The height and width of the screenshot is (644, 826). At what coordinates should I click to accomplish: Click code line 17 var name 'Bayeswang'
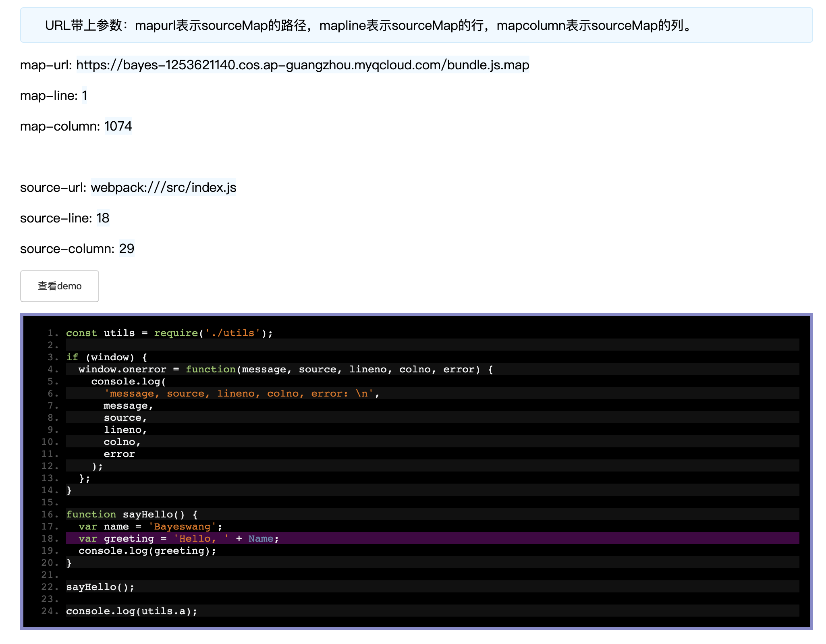[150, 526]
